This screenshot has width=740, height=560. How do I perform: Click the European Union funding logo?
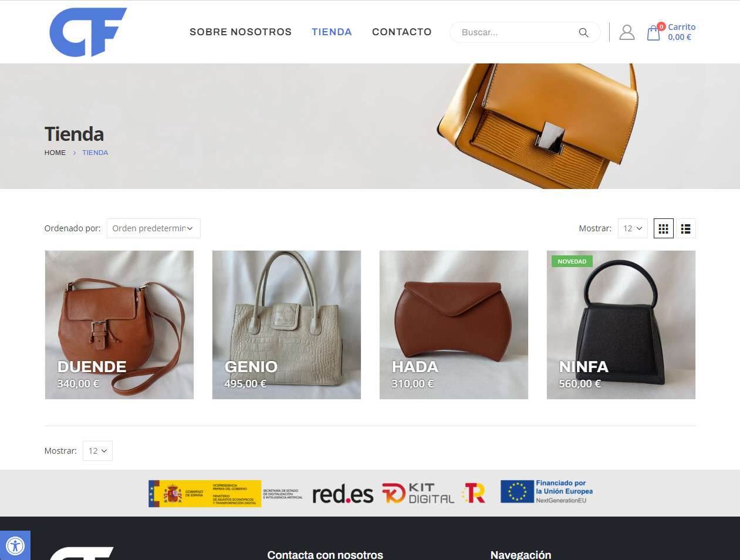pyautogui.click(x=546, y=492)
